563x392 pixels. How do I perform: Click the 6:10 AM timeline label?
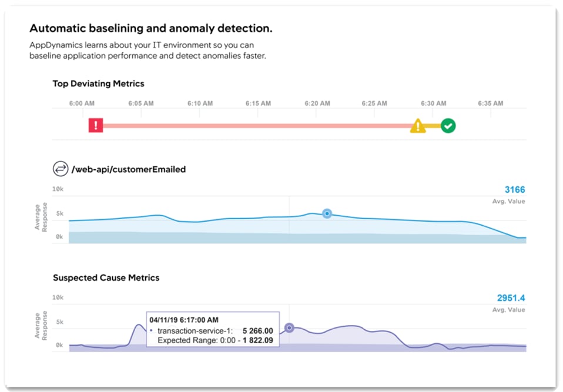200,103
